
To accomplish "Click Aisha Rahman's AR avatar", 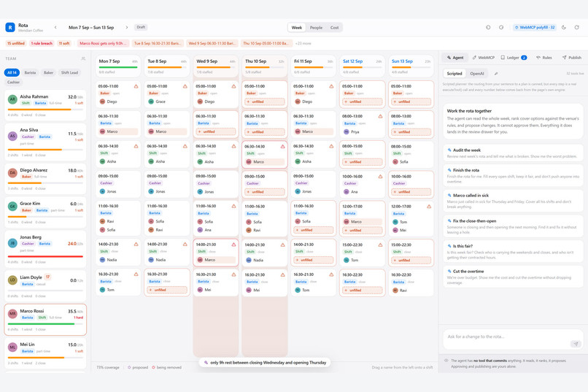I will [12, 99].
